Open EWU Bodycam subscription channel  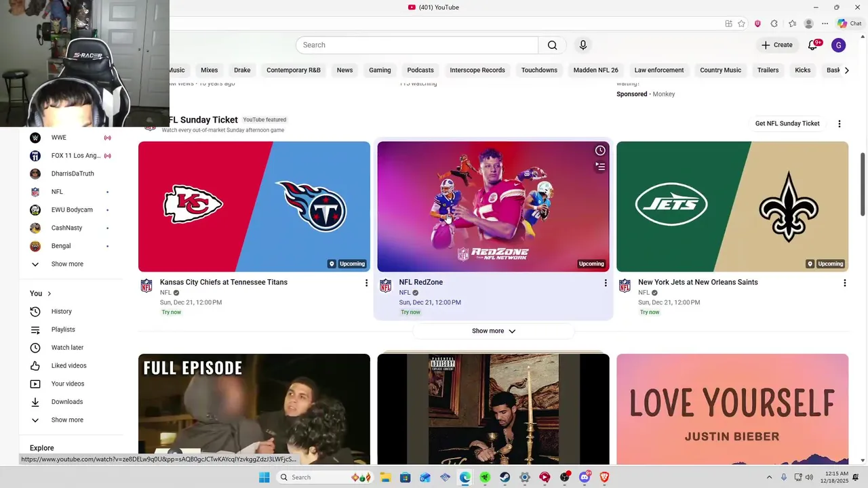coord(72,210)
